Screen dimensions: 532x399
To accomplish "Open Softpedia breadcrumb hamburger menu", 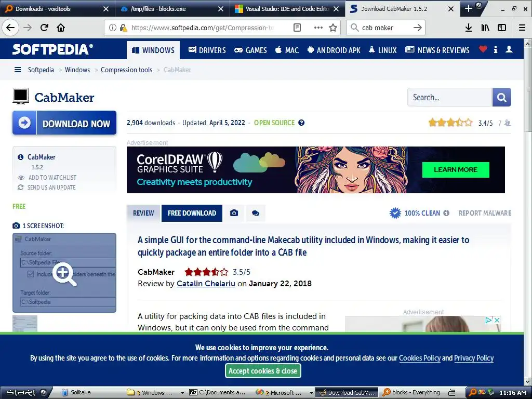I will 18,70.
